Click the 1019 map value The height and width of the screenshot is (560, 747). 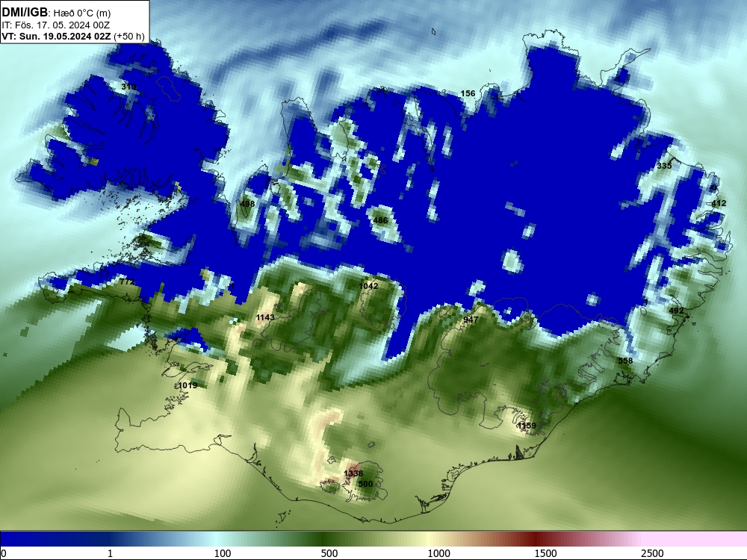click(x=187, y=385)
